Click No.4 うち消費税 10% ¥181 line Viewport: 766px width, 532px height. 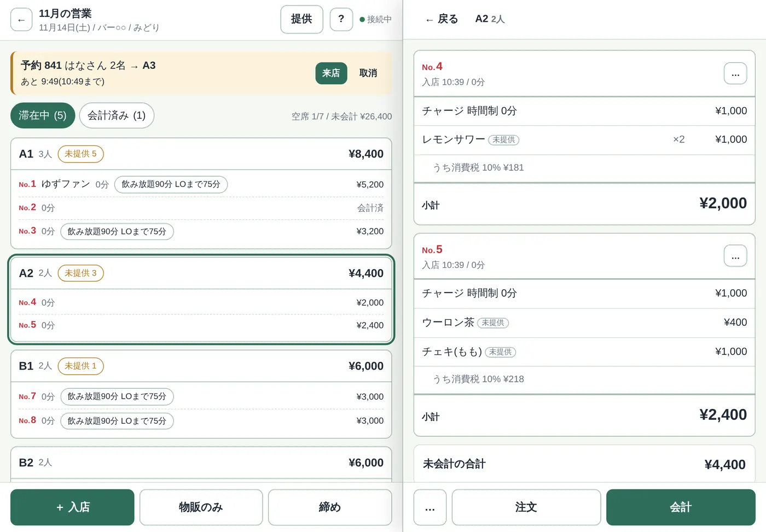coord(584,168)
